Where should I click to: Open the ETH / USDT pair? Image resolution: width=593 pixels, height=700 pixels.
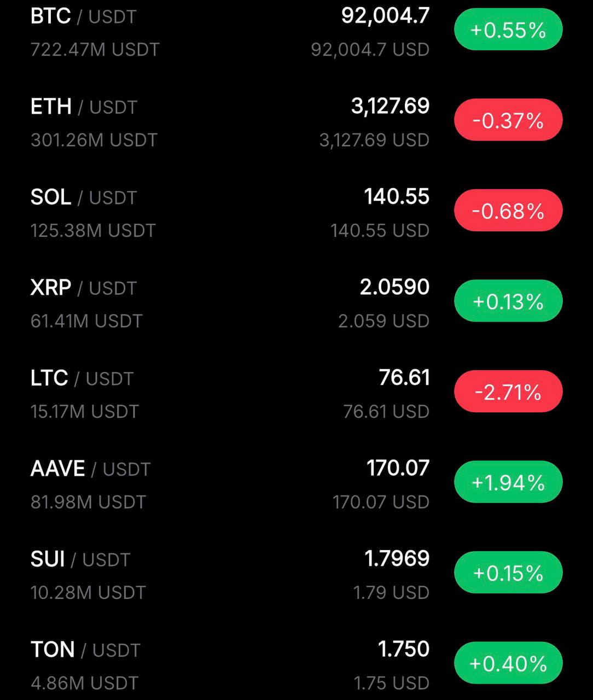click(x=84, y=107)
